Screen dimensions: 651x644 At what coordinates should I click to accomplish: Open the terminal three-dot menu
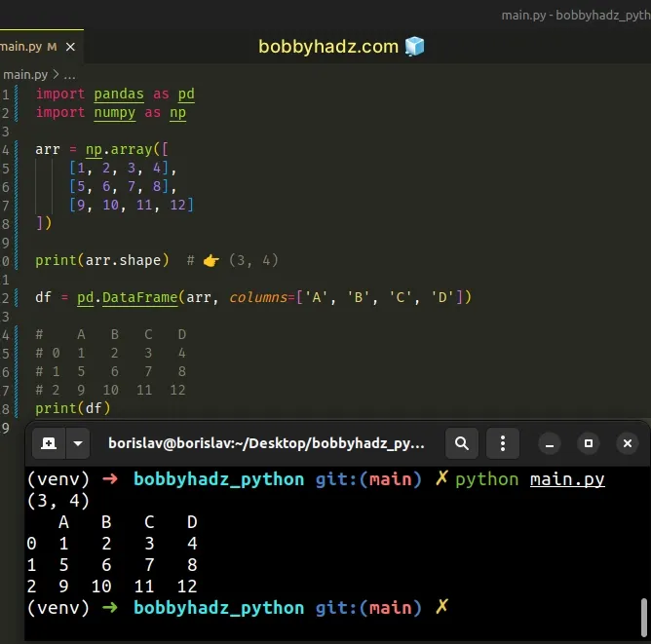pyautogui.click(x=504, y=443)
